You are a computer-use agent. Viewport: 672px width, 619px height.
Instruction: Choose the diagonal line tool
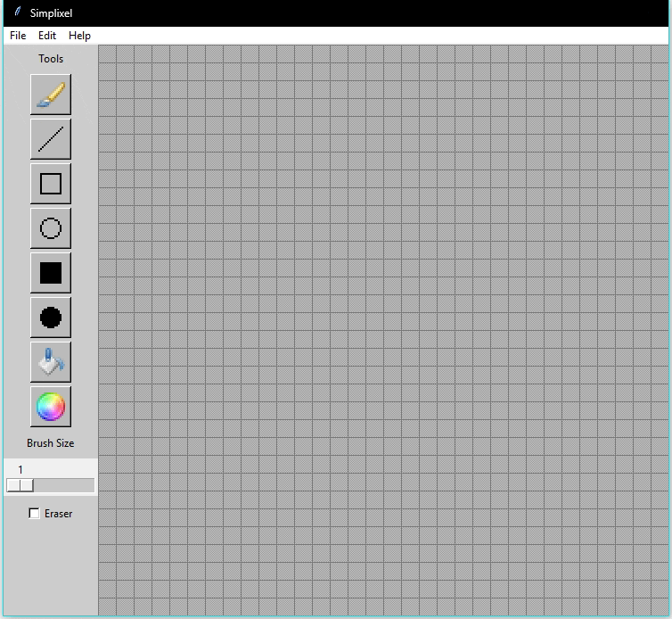point(51,139)
